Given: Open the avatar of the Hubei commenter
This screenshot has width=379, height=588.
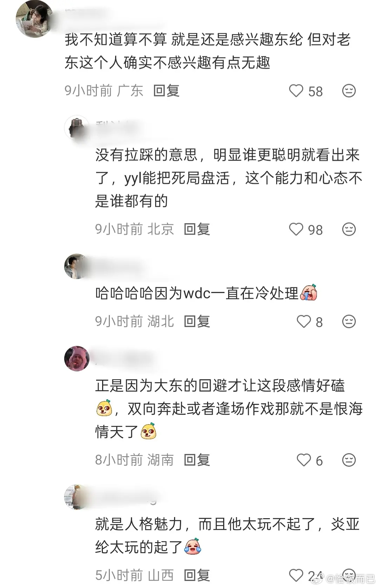Looking at the screenshot, I should coord(77,266).
